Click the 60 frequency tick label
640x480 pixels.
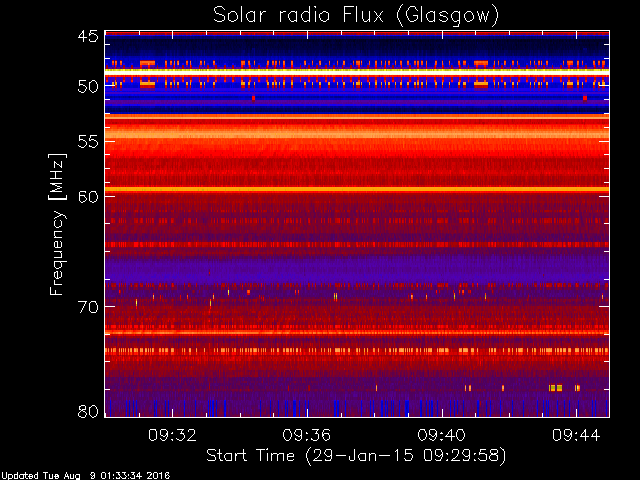point(88,197)
